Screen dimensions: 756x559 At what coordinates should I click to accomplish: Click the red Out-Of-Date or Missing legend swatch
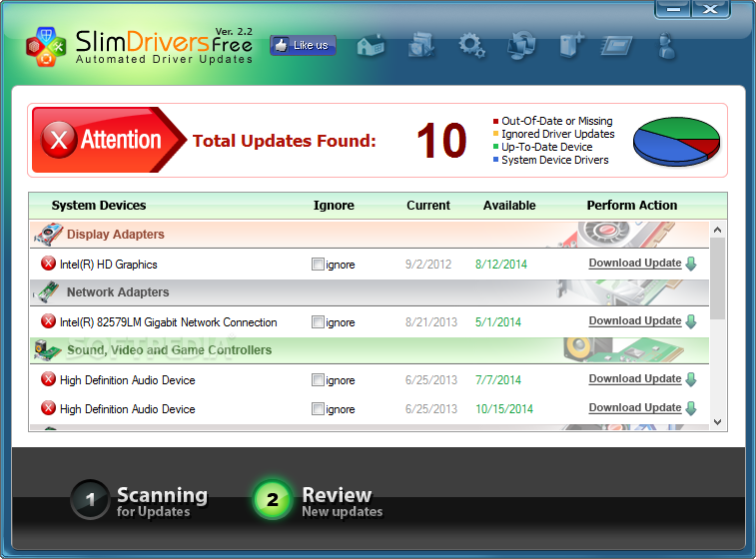click(x=495, y=121)
